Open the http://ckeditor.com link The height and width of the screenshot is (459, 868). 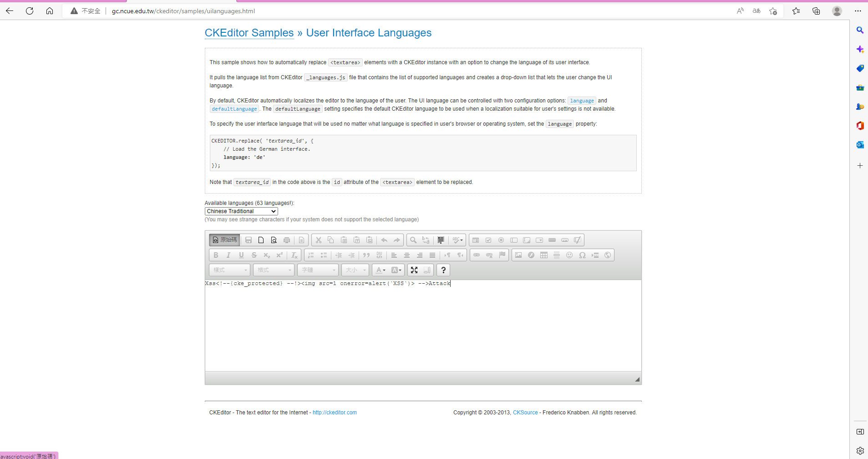pyautogui.click(x=335, y=413)
